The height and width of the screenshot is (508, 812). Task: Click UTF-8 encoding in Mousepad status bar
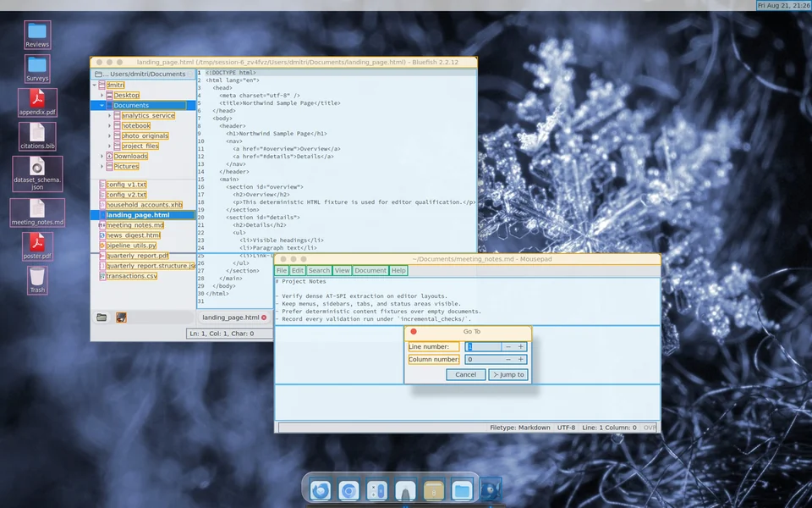pyautogui.click(x=566, y=428)
